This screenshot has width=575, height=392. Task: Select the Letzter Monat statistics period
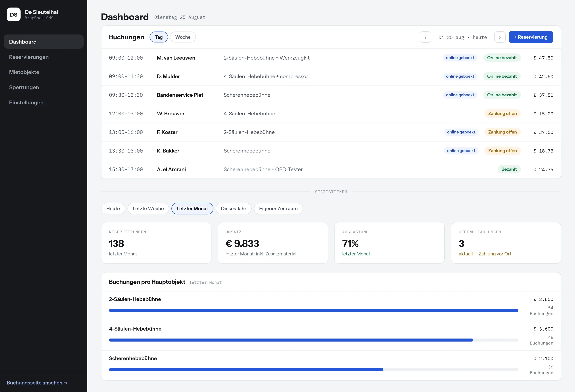click(x=192, y=208)
